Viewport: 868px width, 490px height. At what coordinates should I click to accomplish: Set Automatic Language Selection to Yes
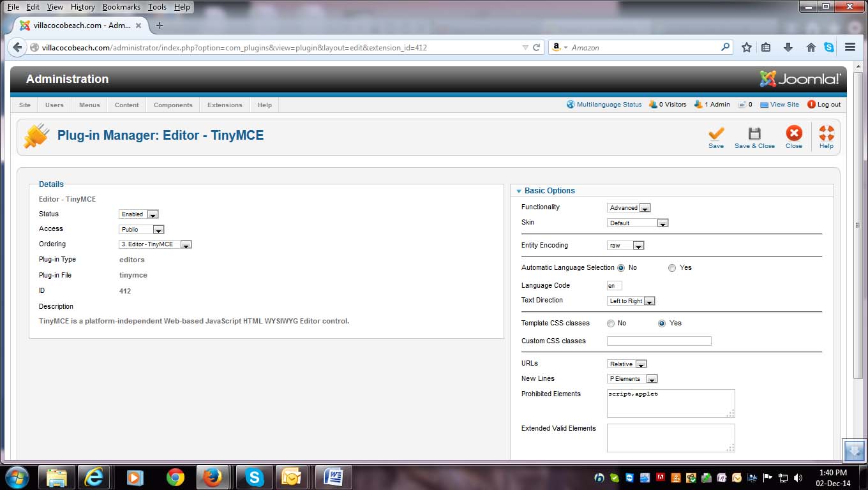[672, 268]
